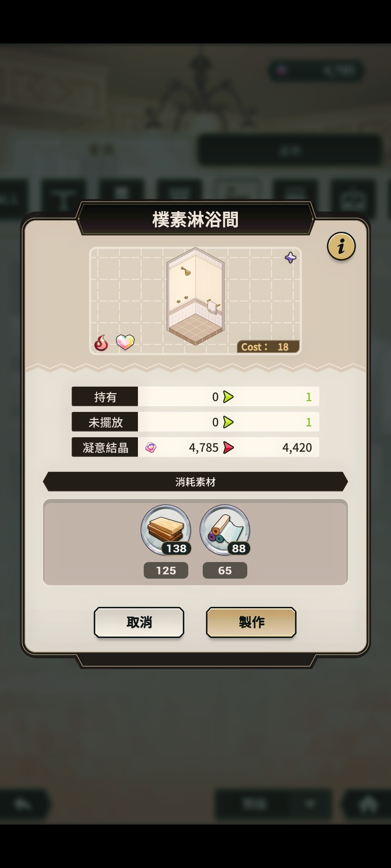
Task: Tap the 樸素淋浴間 title banner
Action: click(195, 220)
